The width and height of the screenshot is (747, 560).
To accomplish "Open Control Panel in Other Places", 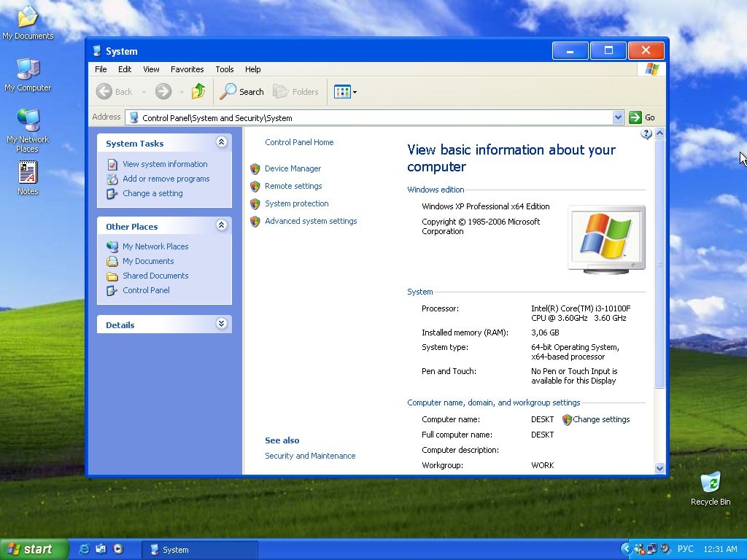I will [x=146, y=290].
